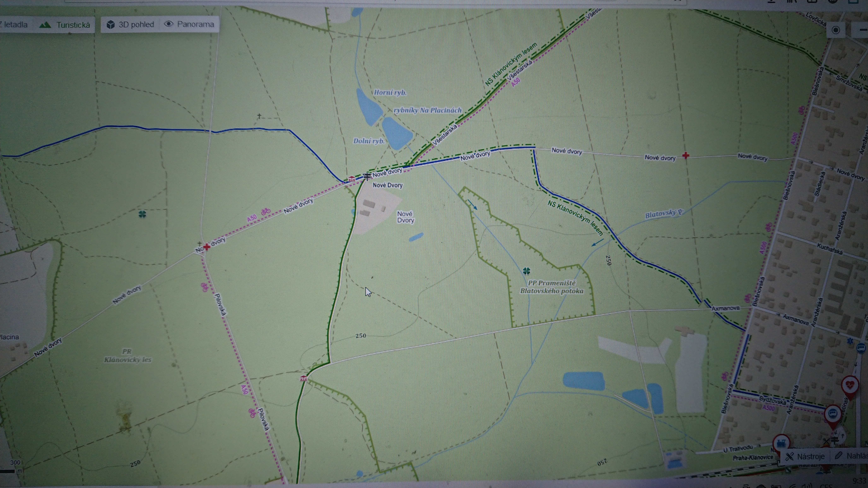Open the 3D pohled view
Screen dimensions: 868x488
(130, 25)
